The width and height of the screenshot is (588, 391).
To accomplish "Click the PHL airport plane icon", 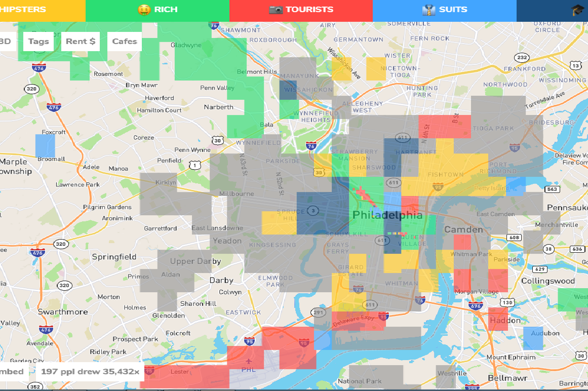I will (x=248, y=361).
